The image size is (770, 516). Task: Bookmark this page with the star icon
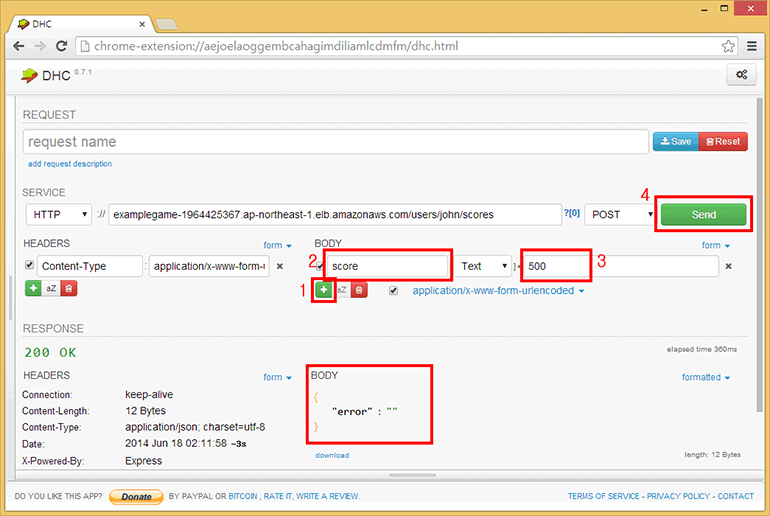tap(727, 46)
